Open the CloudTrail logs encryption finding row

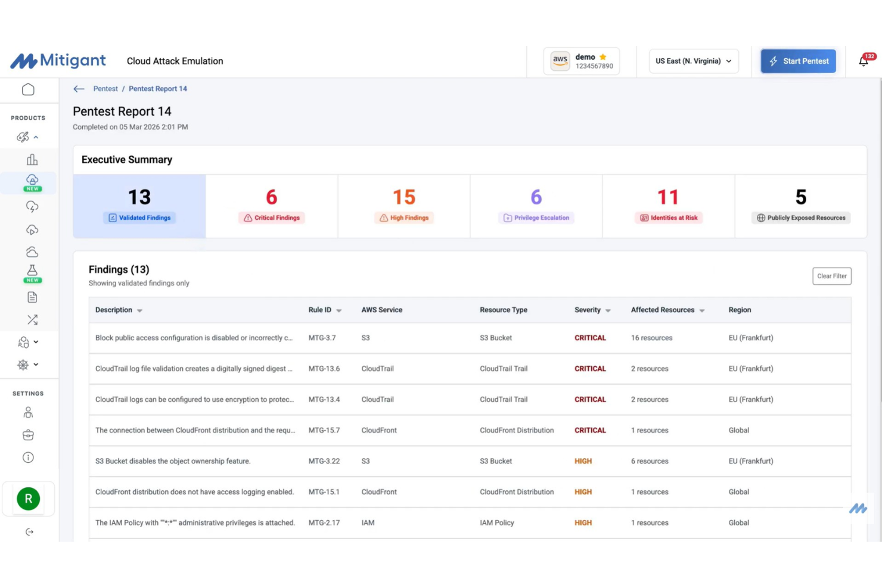(470, 400)
